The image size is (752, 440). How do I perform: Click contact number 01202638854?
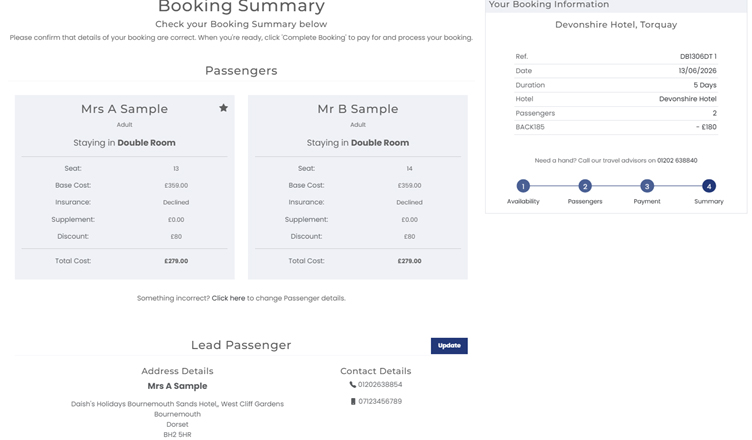[x=380, y=384]
